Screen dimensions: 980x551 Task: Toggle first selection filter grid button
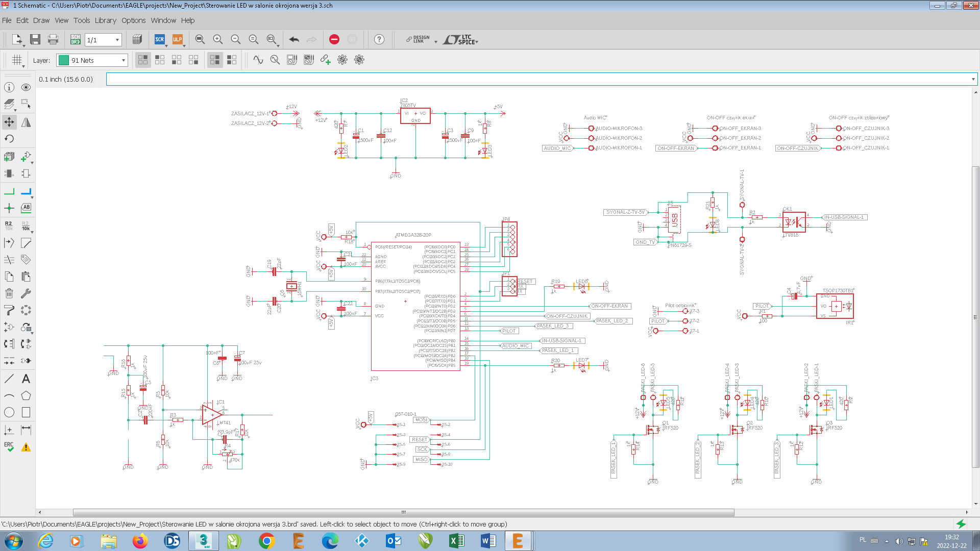click(143, 60)
